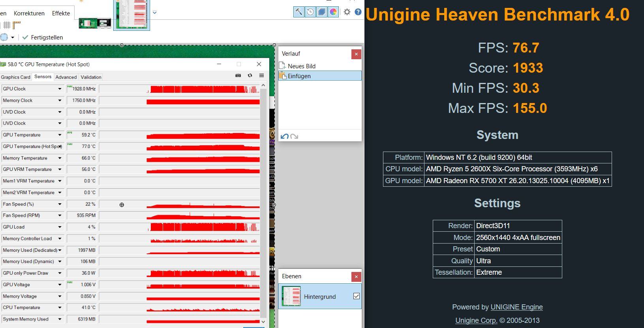Image resolution: width=644 pixels, height=328 pixels.
Task: Toggle the Tools window hammer icon
Action: [299, 12]
